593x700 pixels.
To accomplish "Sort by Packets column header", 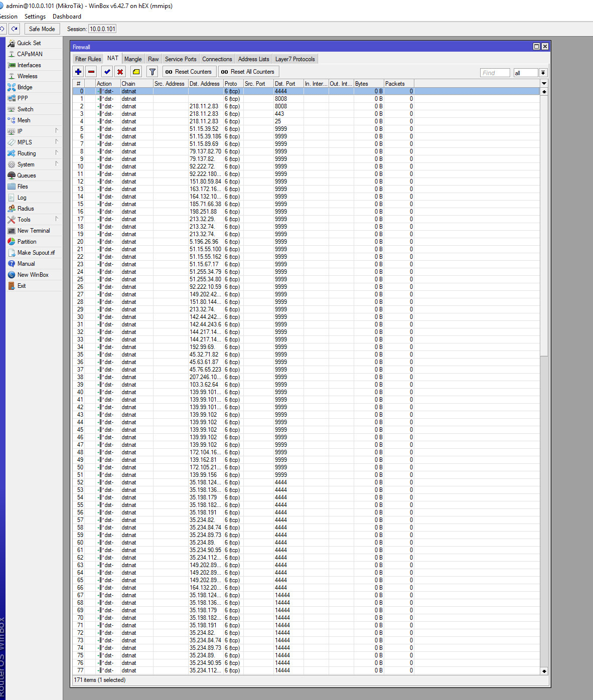I will point(399,84).
